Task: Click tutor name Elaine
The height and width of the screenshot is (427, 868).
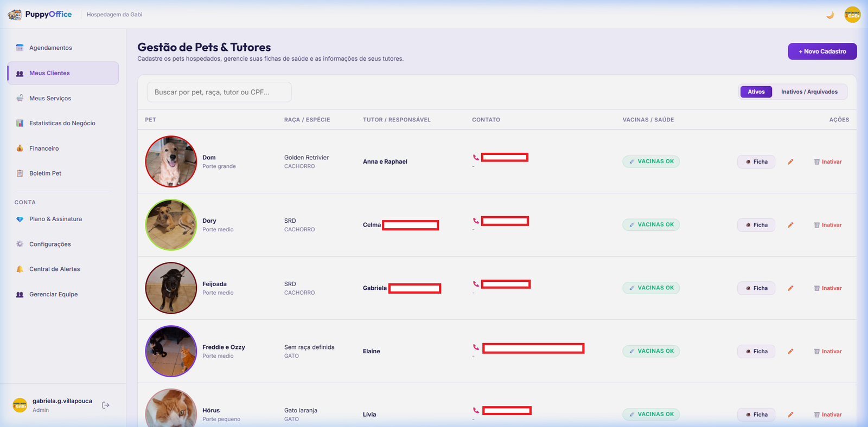Action: (x=372, y=351)
